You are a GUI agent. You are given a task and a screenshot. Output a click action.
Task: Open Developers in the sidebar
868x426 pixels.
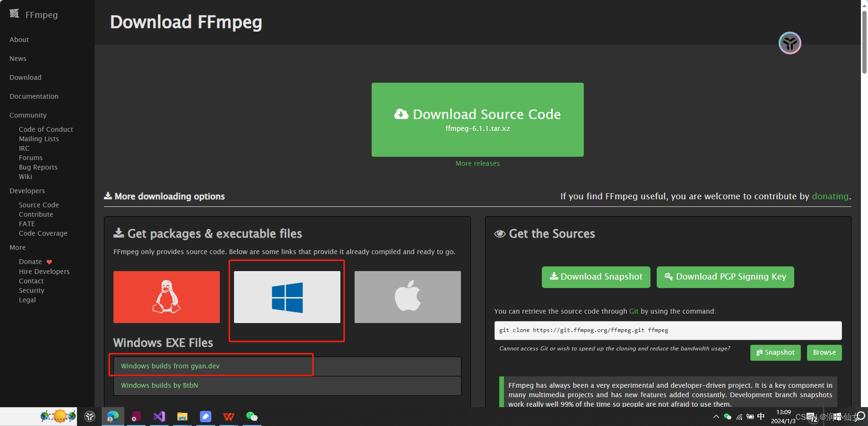pyautogui.click(x=27, y=191)
